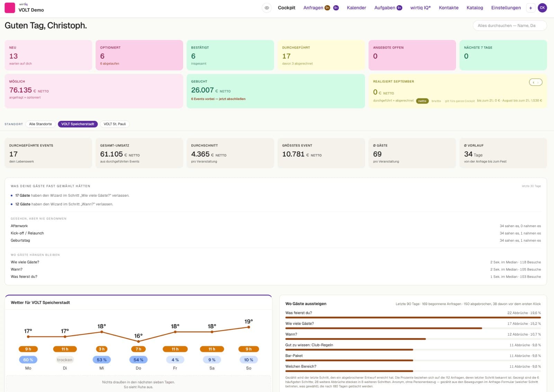The width and height of the screenshot is (554, 392).
Task: Open the ANGEBOTE OFFEN card
Action: pos(412,55)
